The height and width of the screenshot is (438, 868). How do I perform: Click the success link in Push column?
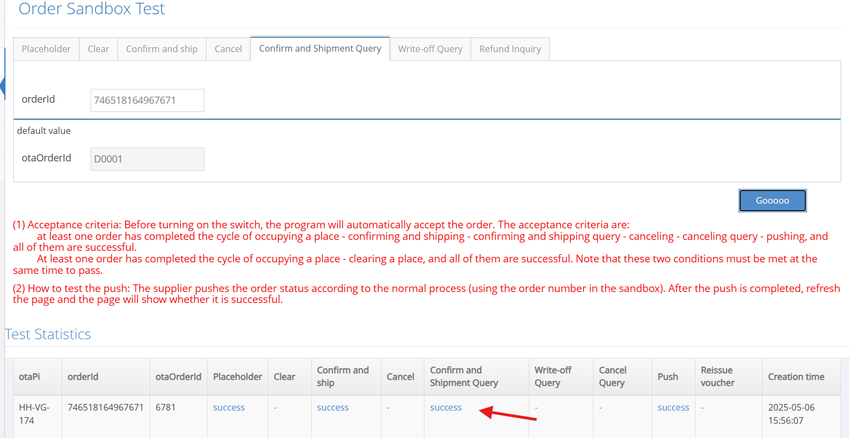tap(673, 407)
